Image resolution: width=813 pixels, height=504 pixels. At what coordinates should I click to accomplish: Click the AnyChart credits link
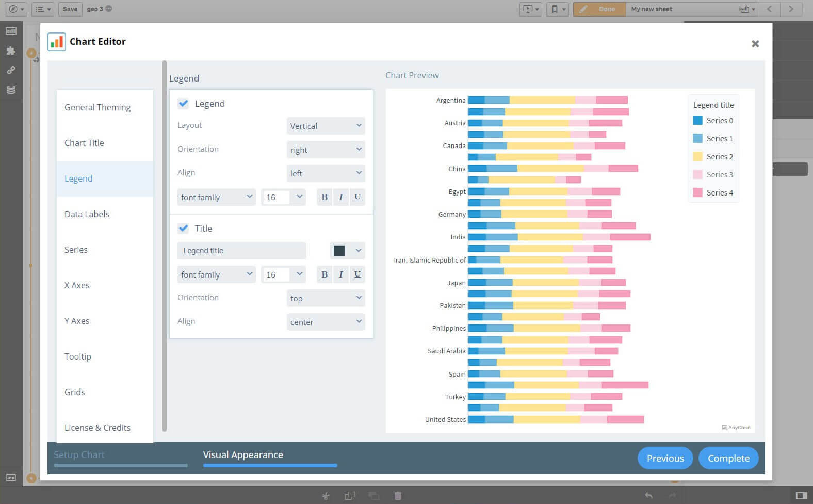pos(736,428)
